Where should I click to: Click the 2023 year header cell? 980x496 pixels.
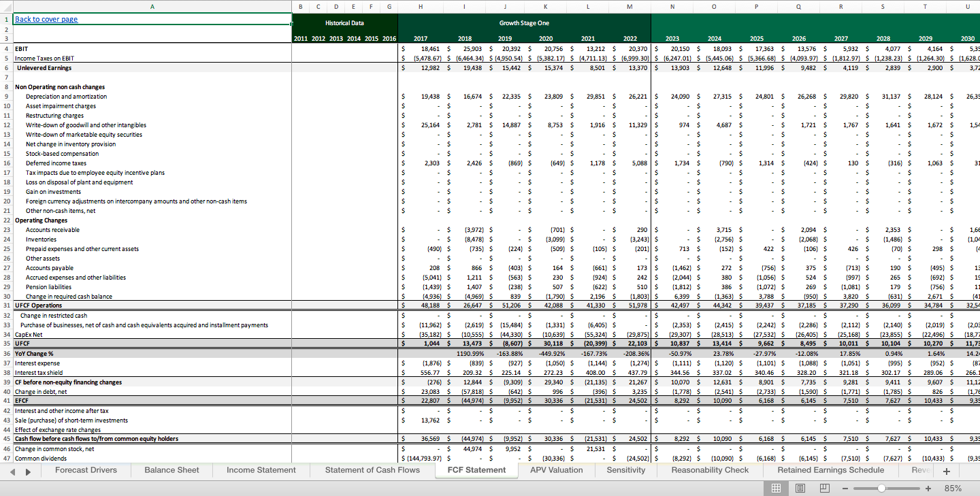click(672, 39)
